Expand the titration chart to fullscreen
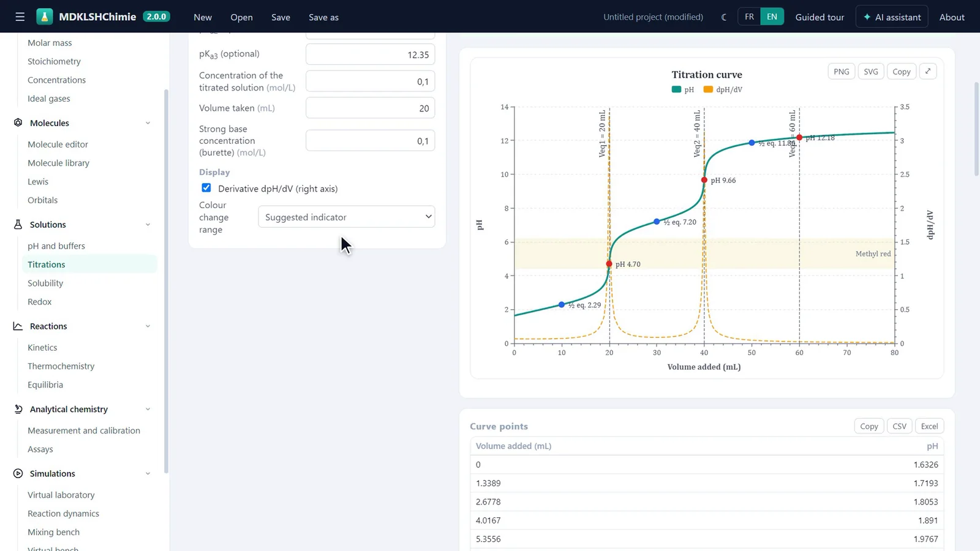Screen dimensions: 980x551 [928, 71]
